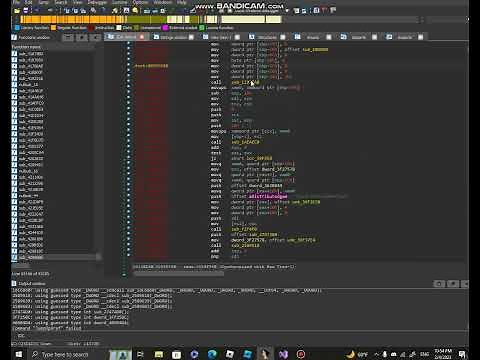Close the IDA View tab
The width and height of the screenshot is (480, 360).
(x=142, y=37)
